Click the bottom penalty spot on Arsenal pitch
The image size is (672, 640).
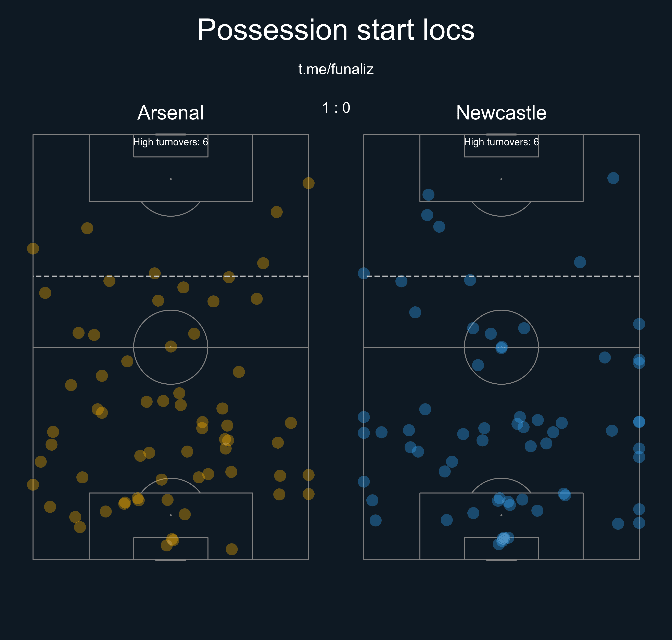(170, 515)
